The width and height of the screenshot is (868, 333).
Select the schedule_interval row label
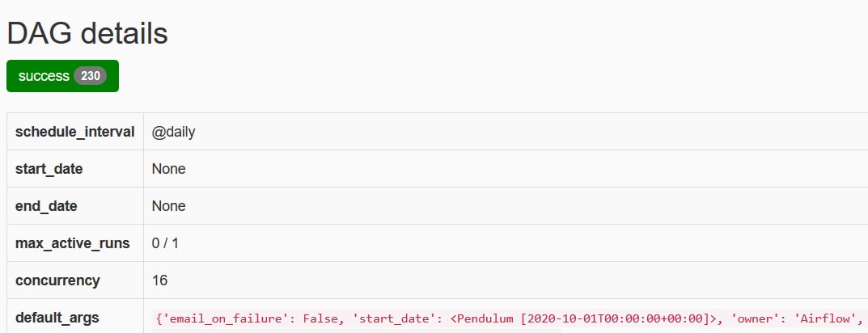click(x=74, y=132)
